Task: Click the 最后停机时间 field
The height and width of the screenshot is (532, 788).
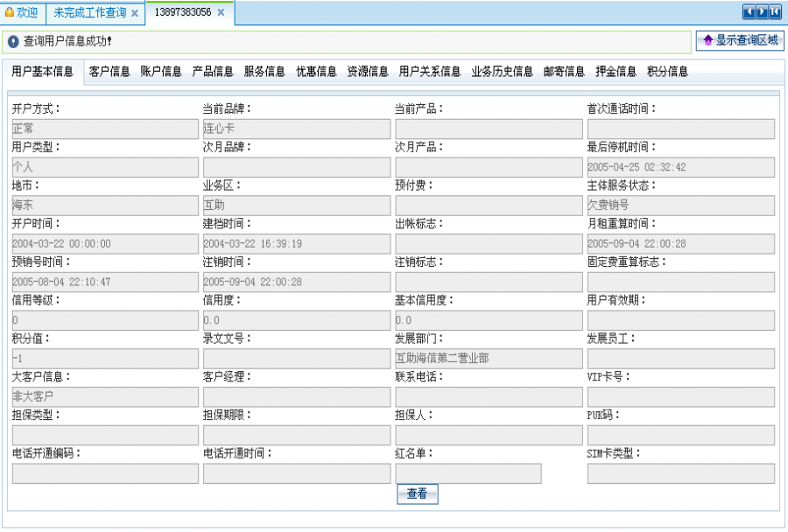Action: coord(680,167)
